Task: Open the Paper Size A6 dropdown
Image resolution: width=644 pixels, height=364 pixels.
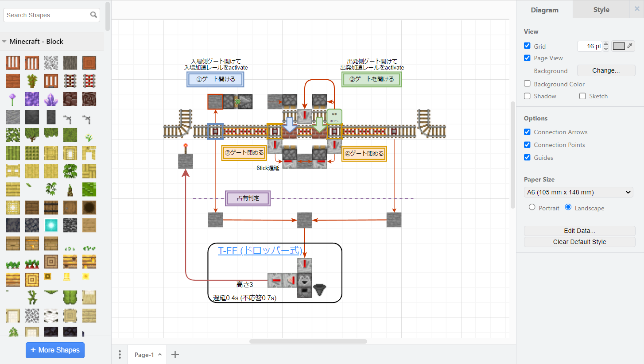Action: click(x=578, y=192)
